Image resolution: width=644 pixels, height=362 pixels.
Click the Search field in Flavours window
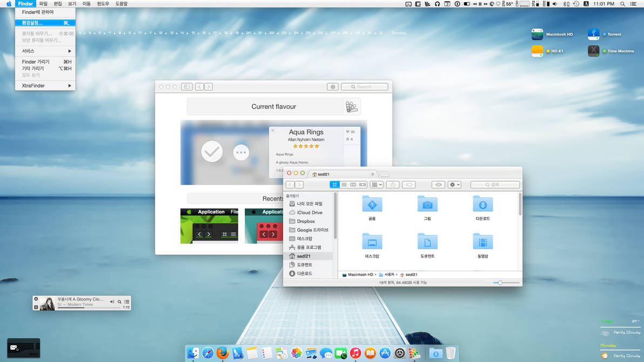[364, 86]
